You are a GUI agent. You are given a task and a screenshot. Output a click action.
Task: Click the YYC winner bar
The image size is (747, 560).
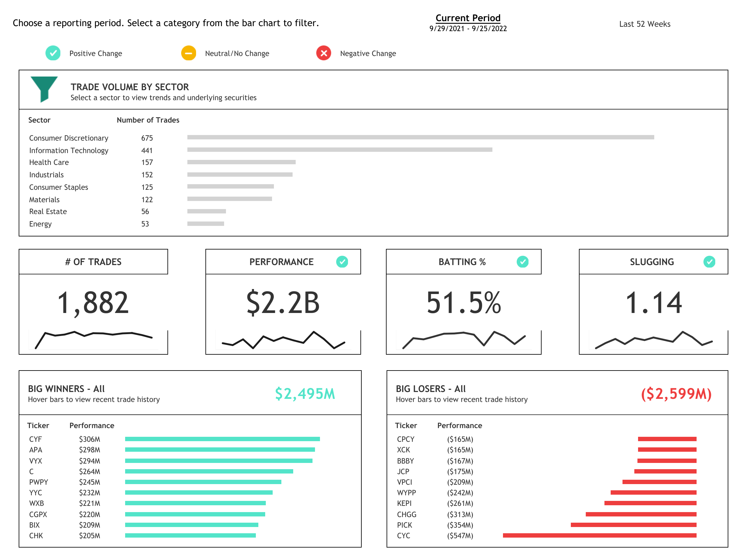click(199, 492)
